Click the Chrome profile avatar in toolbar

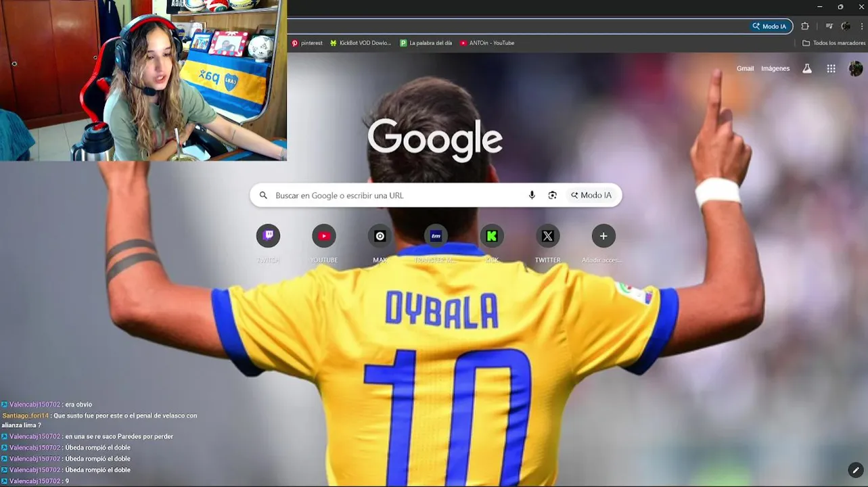point(846,26)
